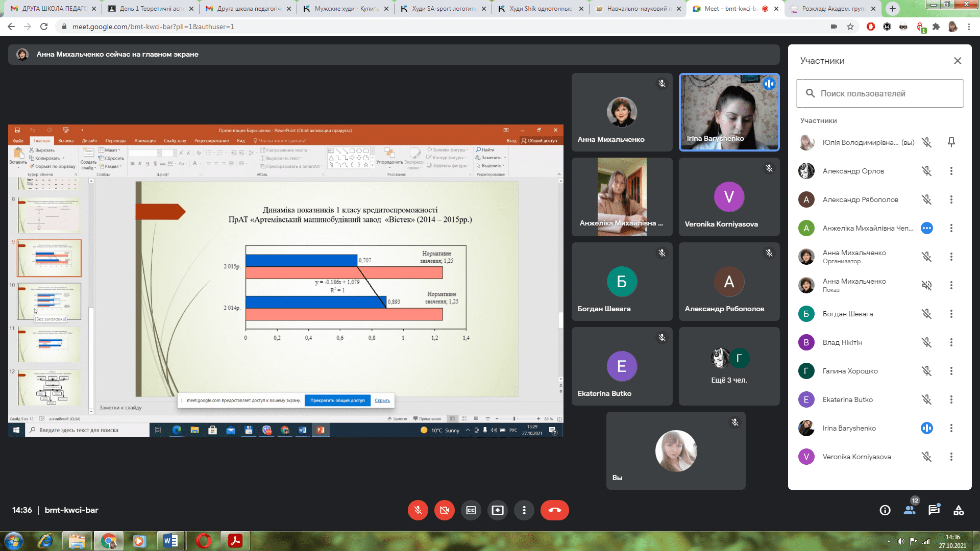
Task: Leave the call with the red hang-up button
Action: [x=555, y=510]
